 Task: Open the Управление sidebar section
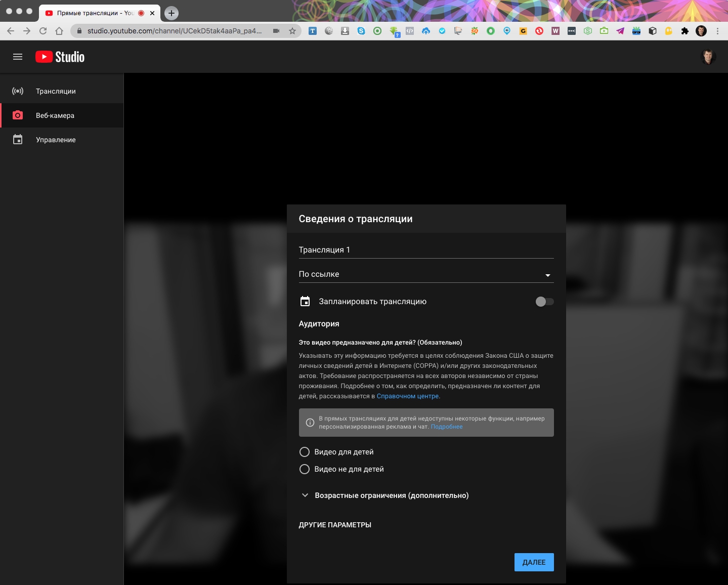62,140
